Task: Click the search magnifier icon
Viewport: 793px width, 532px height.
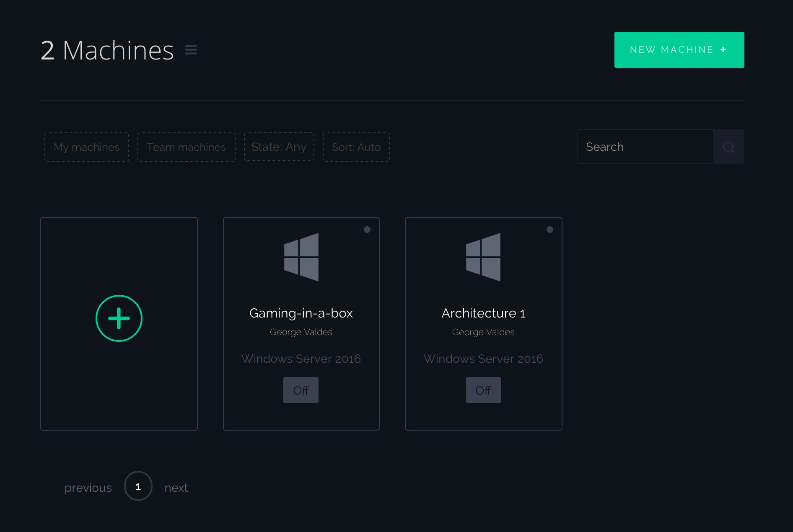Action: (x=729, y=147)
